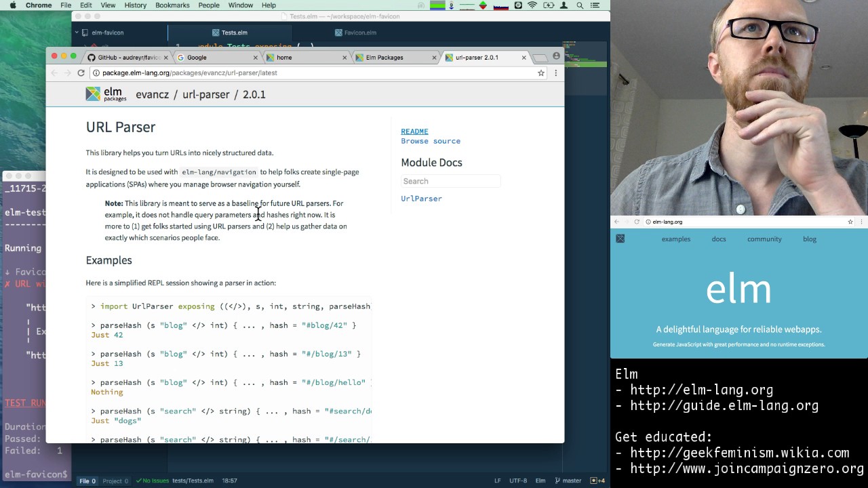Close the url-parser 2.0.1 tab
The width and height of the screenshot is (868, 488).
tap(524, 58)
